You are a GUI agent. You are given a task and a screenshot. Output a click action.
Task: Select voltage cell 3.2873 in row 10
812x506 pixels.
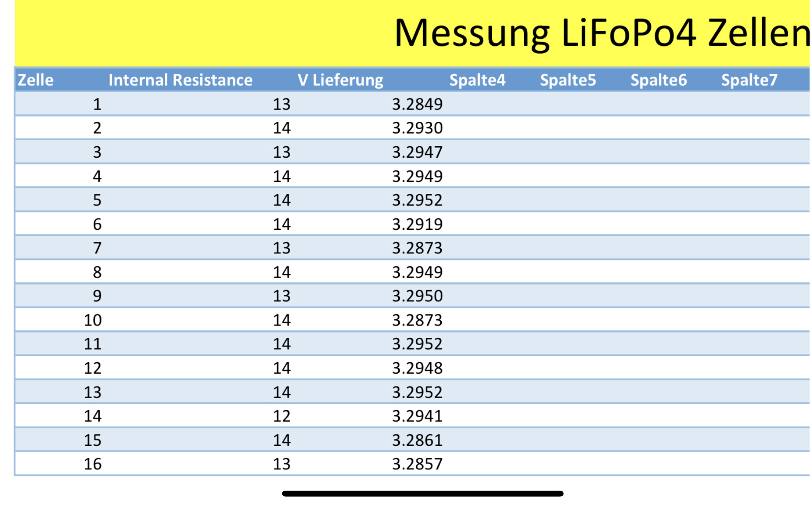(x=417, y=320)
